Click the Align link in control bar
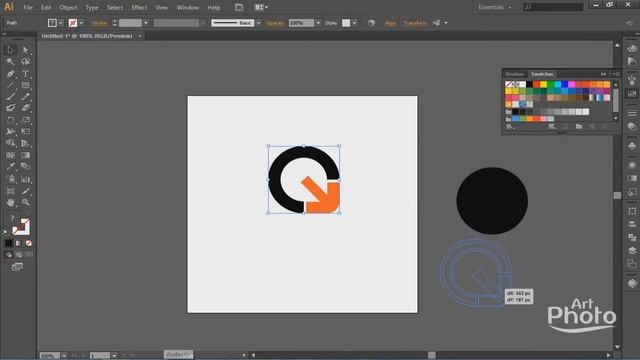640x360 pixels. (390, 23)
